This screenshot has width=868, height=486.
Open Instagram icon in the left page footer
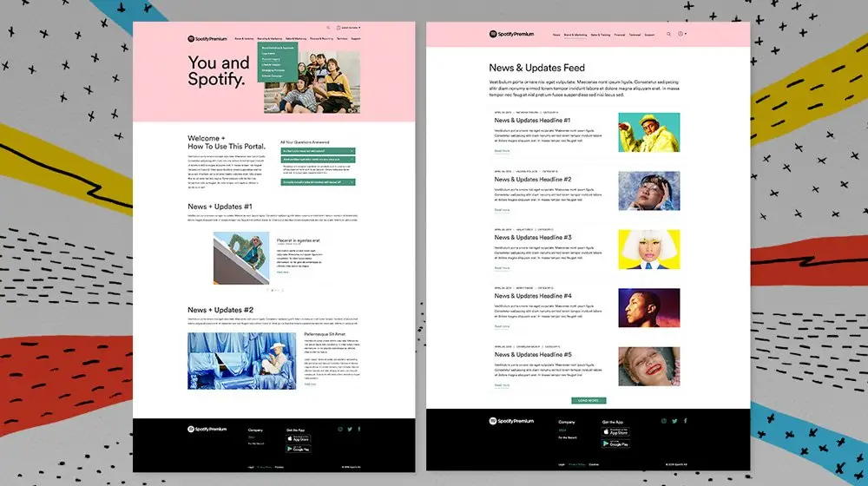click(339, 429)
